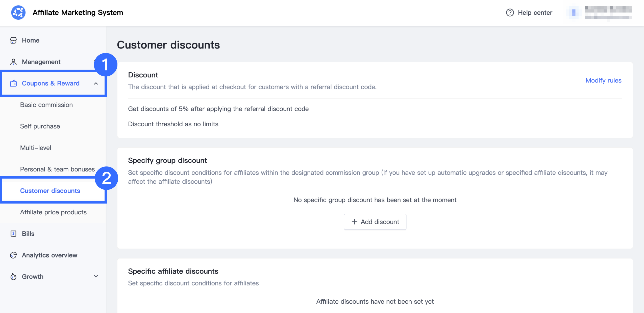Click the Bills receipt icon

13,234
